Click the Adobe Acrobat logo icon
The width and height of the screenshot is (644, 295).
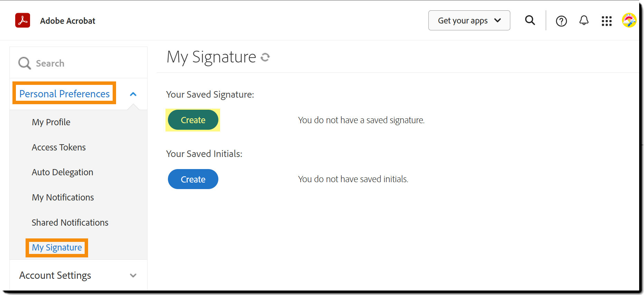point(22,20)
